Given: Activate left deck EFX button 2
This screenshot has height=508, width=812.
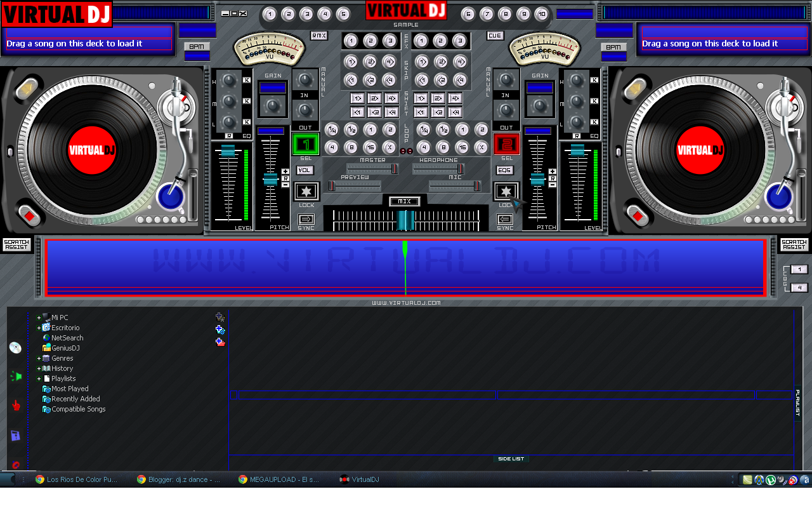Looking at the screenshot, I should (370, 41).
